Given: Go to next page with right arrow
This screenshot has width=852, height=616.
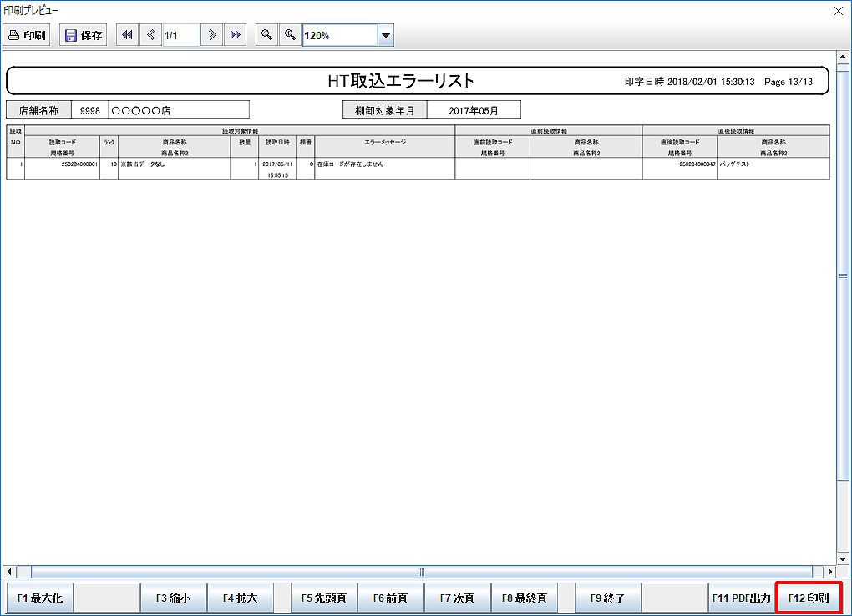Looking at the screenshot, I should click(212, 35).
